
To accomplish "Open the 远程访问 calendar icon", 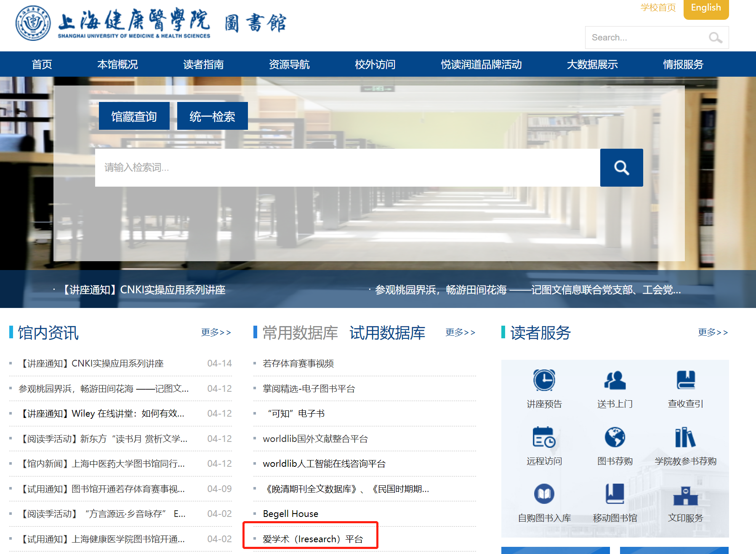I will coord(544,437).
